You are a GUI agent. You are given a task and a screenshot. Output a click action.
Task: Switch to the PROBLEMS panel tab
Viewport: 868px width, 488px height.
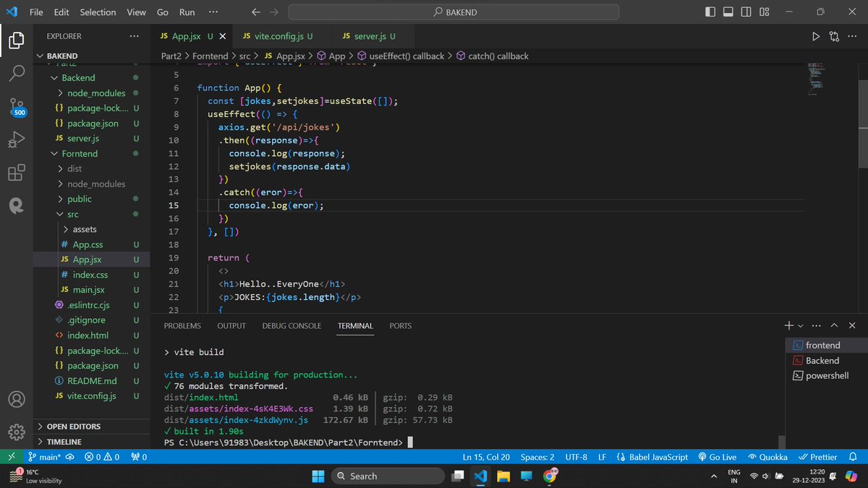(182, 326)
